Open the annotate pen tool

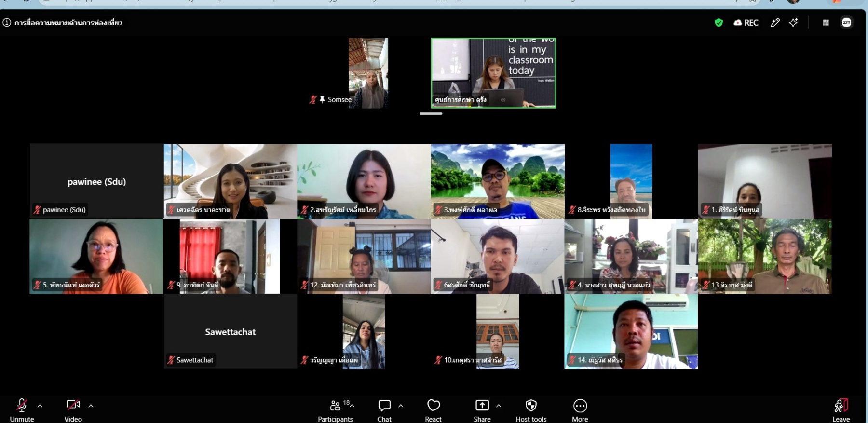(775, 22)
